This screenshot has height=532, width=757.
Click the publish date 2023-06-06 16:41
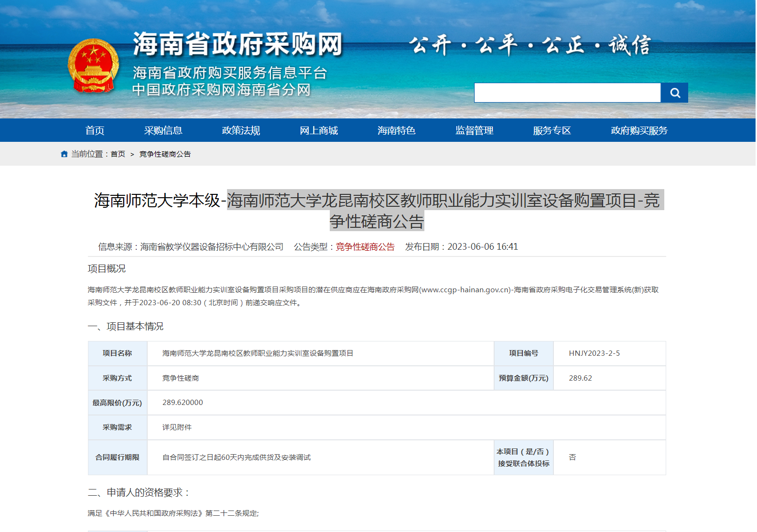(483, 246)
